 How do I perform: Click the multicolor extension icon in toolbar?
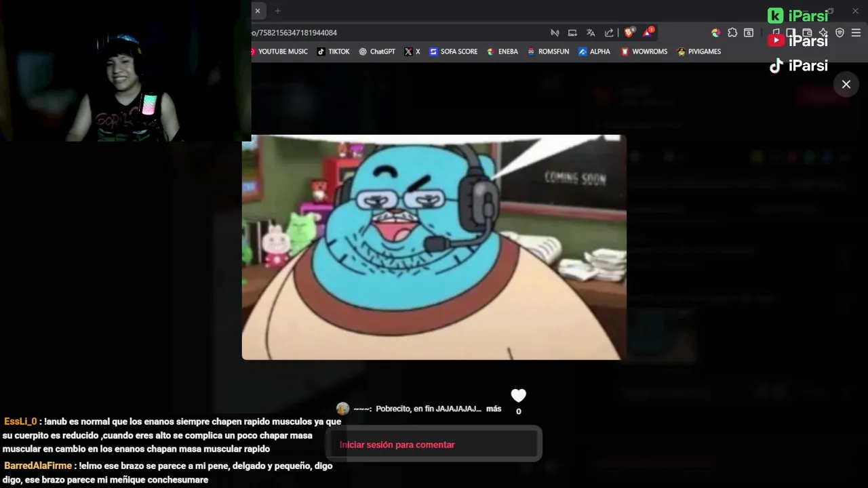tap(715, 33)
